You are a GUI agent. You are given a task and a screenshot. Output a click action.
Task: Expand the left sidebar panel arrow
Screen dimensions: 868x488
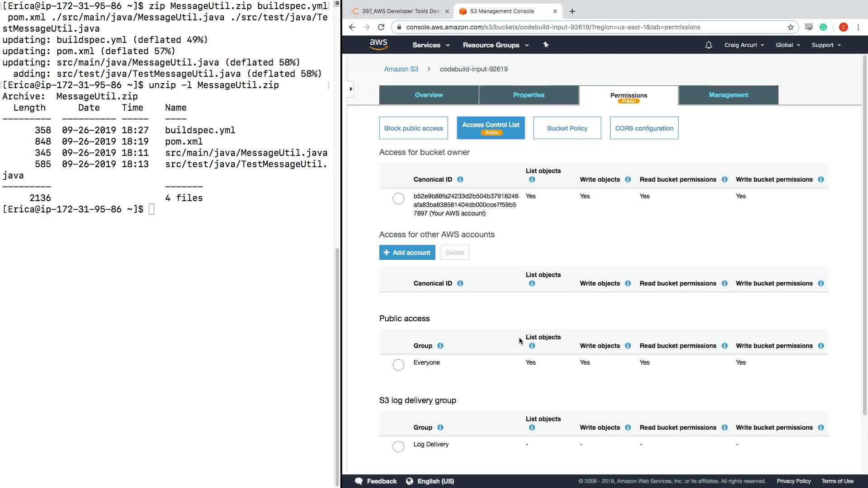click(x=351, y=89)
